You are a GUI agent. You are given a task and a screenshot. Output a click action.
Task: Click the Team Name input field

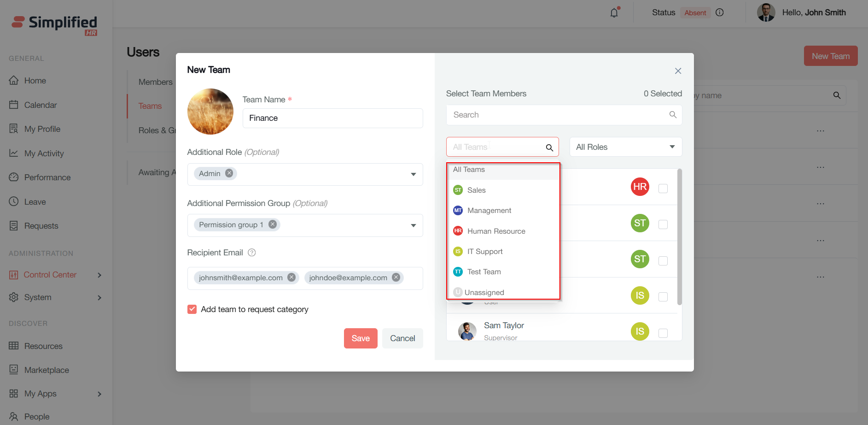click(x=332, y=118)
